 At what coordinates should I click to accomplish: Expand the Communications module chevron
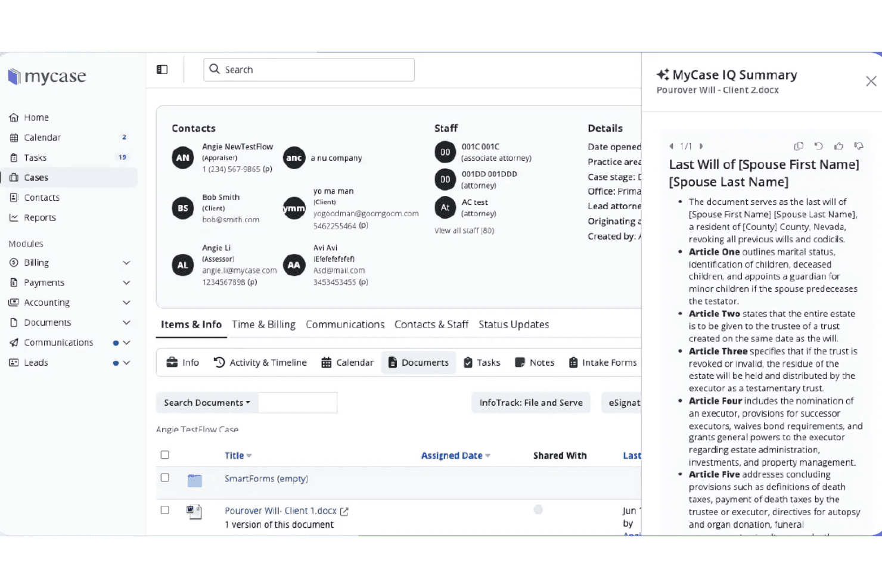126,343
